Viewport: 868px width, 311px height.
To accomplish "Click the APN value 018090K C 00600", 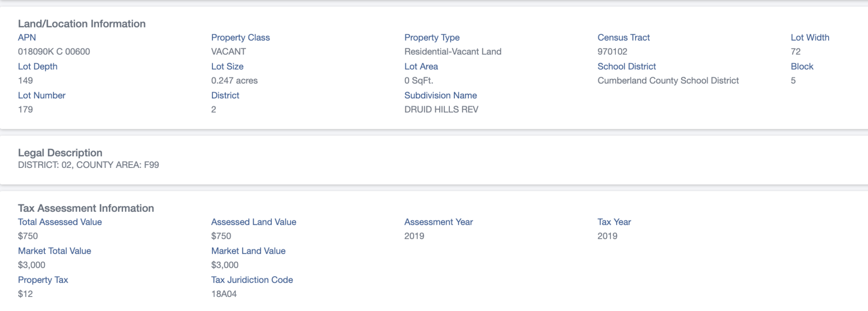I will [54, 51].
